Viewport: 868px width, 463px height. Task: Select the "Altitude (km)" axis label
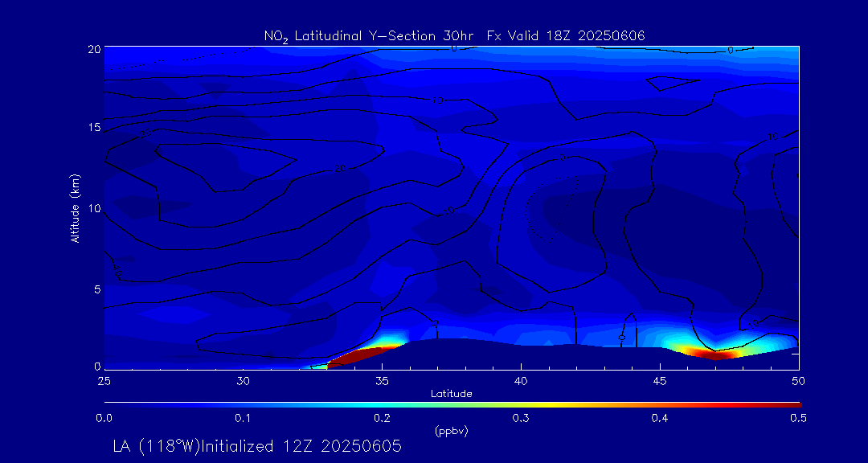pyautogui.click(x=76, y=207)
